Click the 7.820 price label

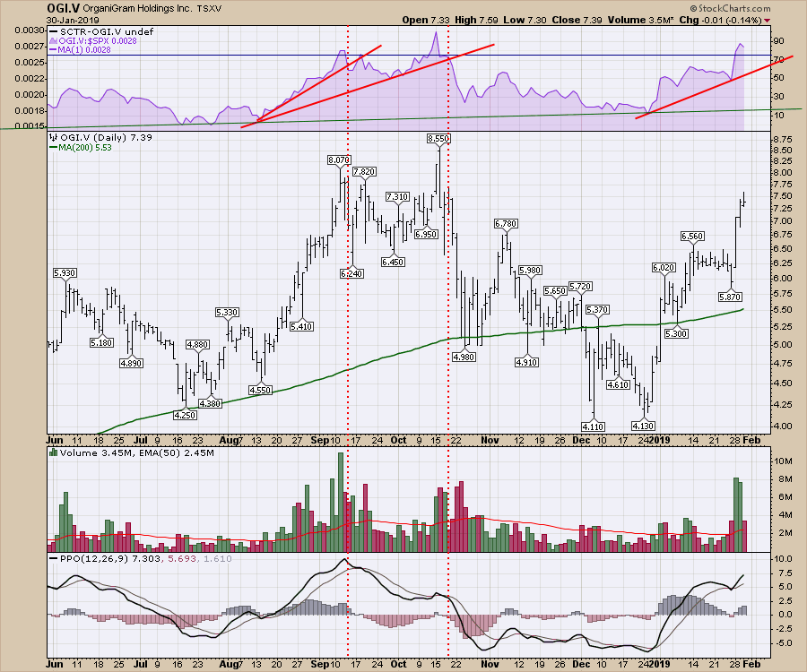[x=364, y=172]
